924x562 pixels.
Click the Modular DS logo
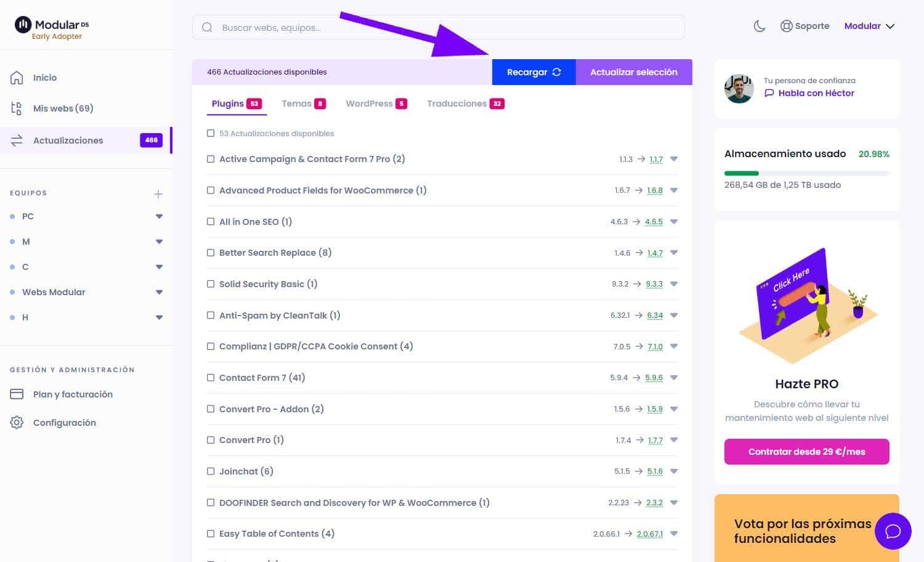tap(52, 25)
